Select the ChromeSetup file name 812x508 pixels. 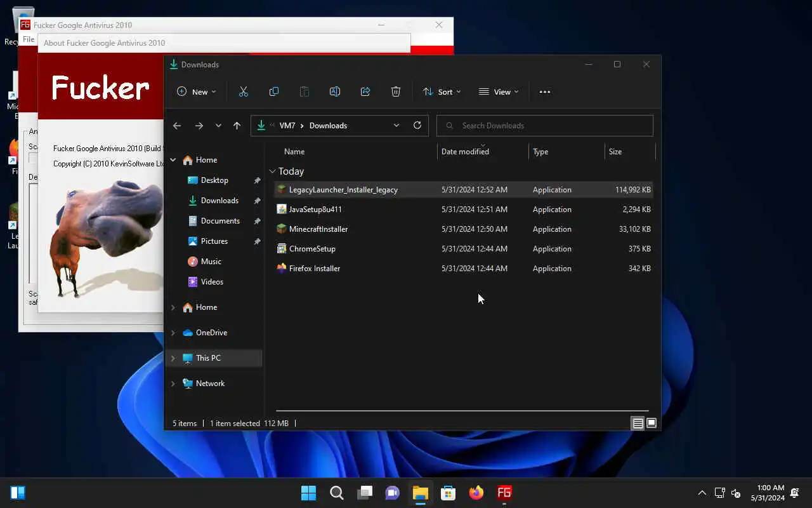(312, 248)
